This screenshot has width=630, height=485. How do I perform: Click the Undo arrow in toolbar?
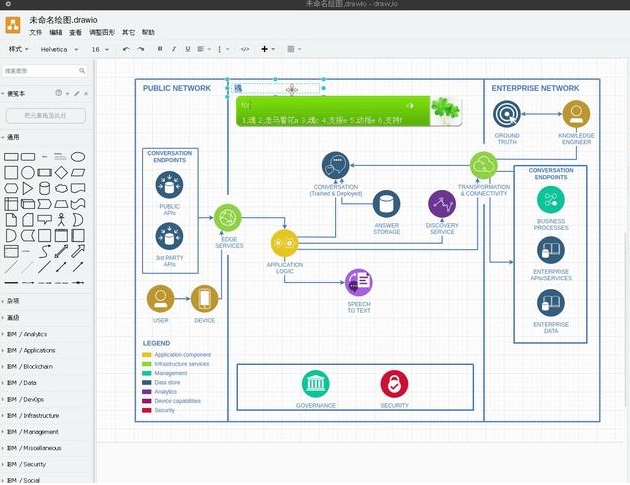(126, 49)
